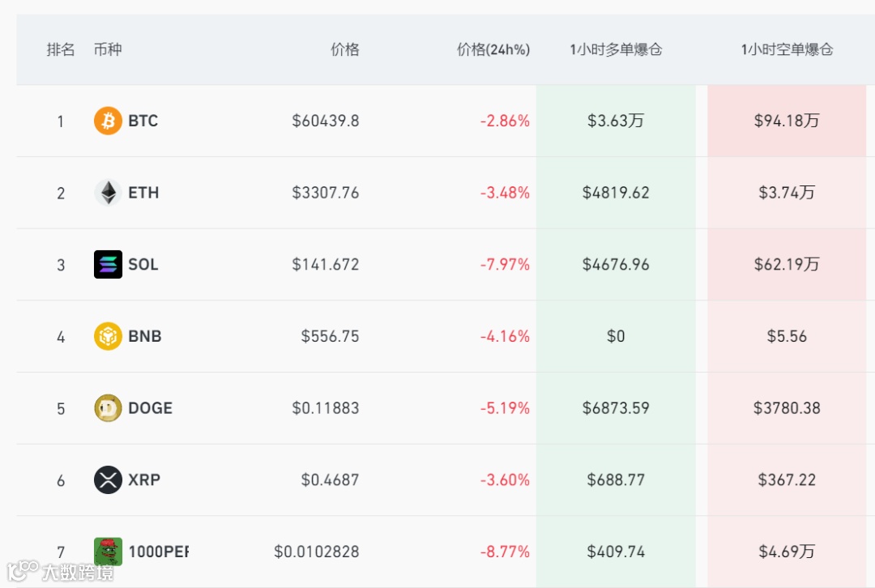Viewport: 875px width, 588px height.
Task: Click SOL 24h change -7.97%
Action: pyautogui.click(x=505, y=264)
